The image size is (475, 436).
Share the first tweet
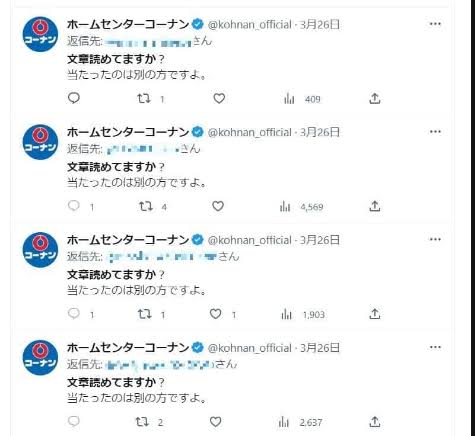click(375, 98)
